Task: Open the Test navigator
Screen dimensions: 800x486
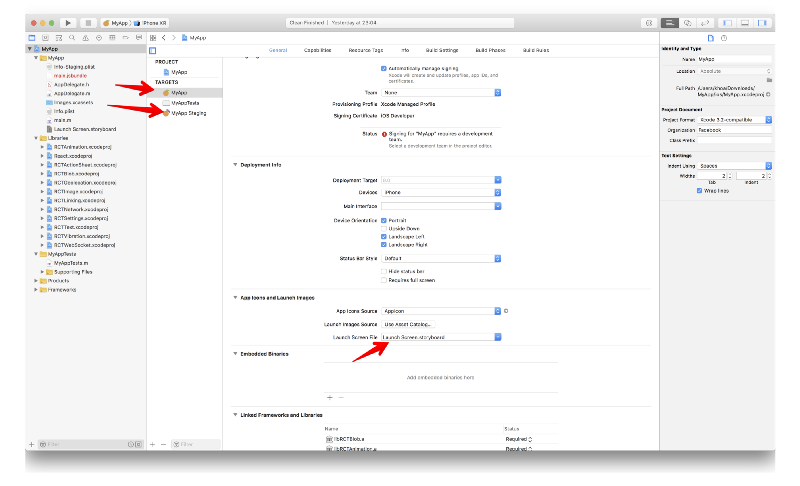Action: pyautogui.click(x=99, y=38)
